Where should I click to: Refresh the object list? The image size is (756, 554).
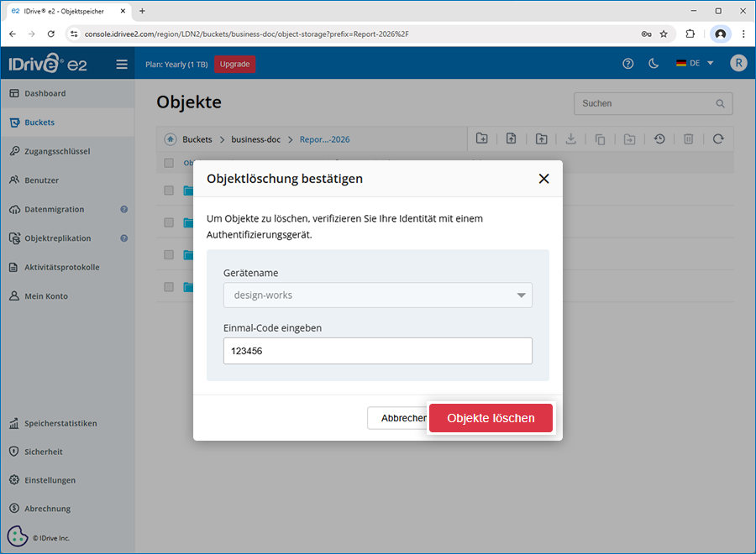(718, 139)
